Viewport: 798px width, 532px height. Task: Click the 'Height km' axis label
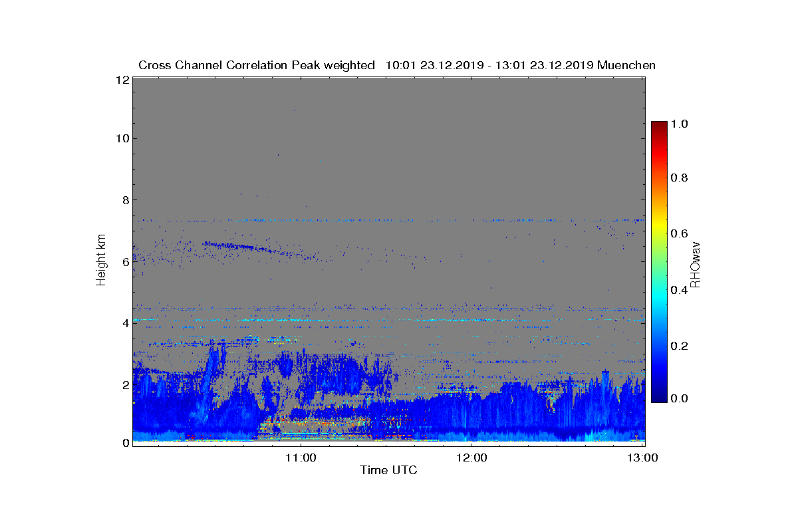101,260
